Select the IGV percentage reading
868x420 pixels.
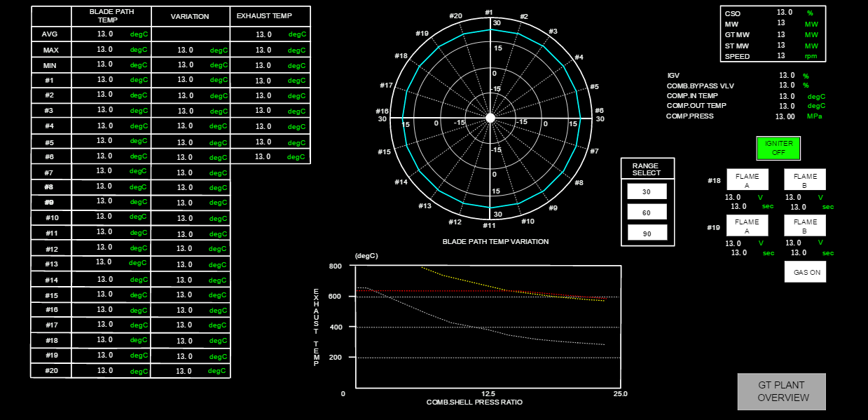coord(786,75)
